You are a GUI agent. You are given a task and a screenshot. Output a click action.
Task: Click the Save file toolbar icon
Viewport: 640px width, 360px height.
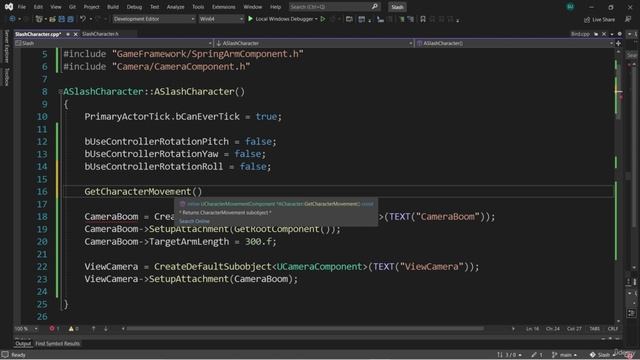coord(62,19)
